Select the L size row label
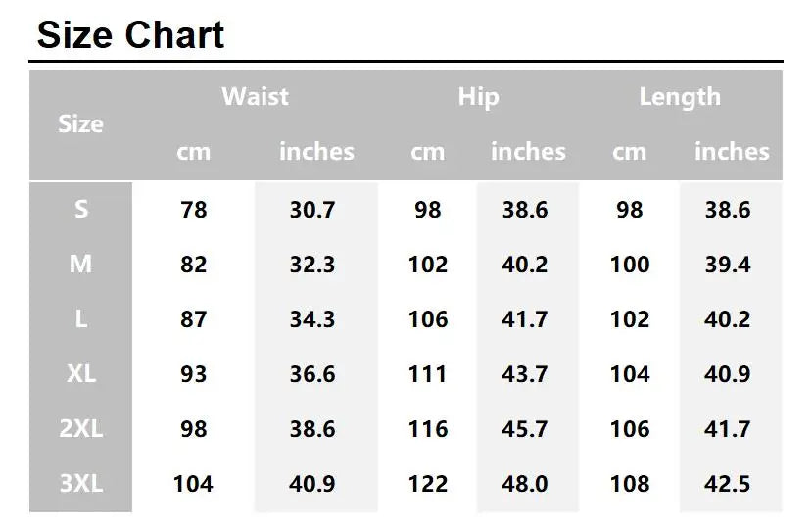Screen dimensions: 812x532 (x=80, y=319)
